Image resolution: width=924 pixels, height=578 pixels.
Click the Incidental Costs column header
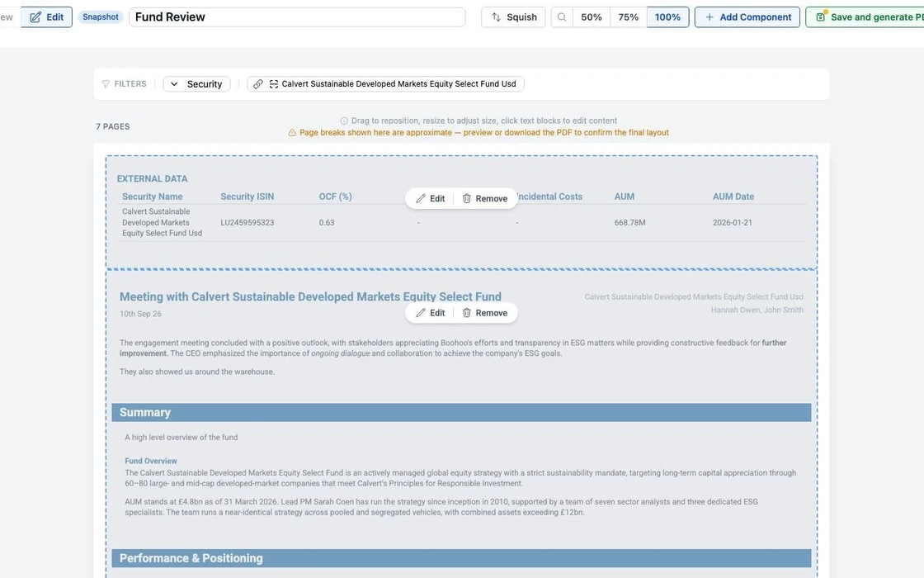point(549,197)
